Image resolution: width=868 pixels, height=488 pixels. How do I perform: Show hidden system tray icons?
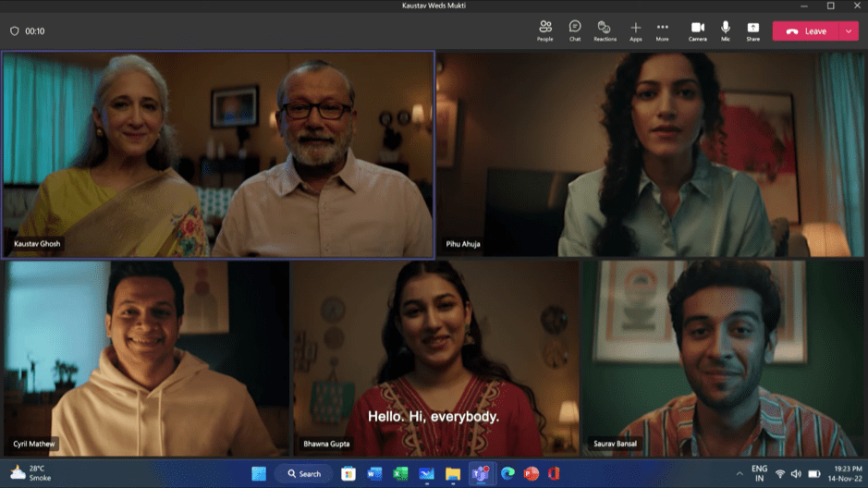[739, 474]
